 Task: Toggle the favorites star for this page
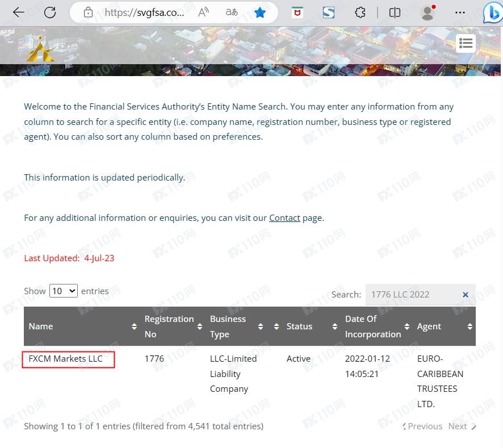(260, 12)
